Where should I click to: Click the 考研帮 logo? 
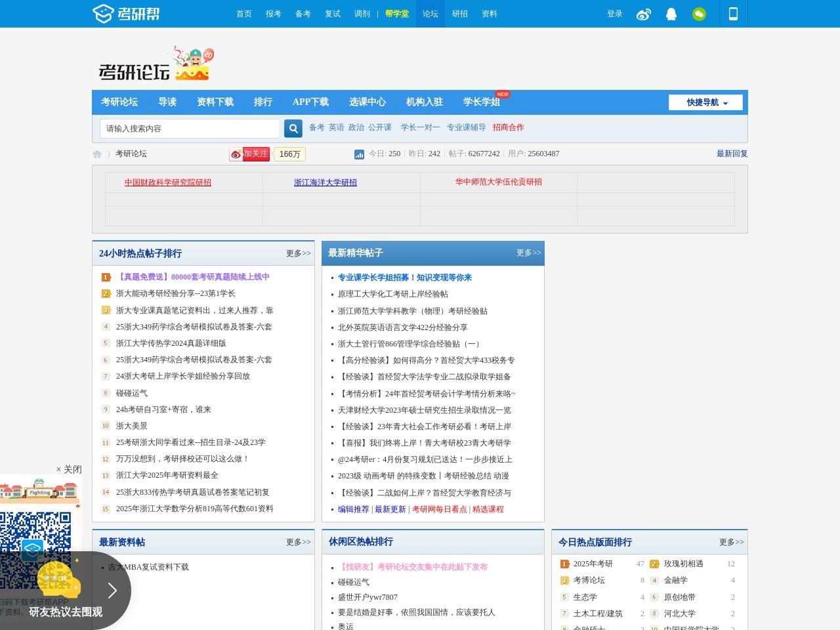[x=126, y=14]
